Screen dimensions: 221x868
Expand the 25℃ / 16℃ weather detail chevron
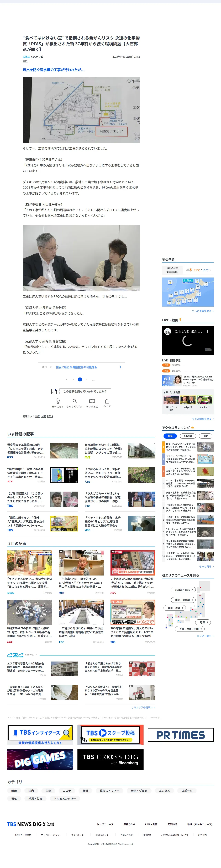[x=210, y=270]
